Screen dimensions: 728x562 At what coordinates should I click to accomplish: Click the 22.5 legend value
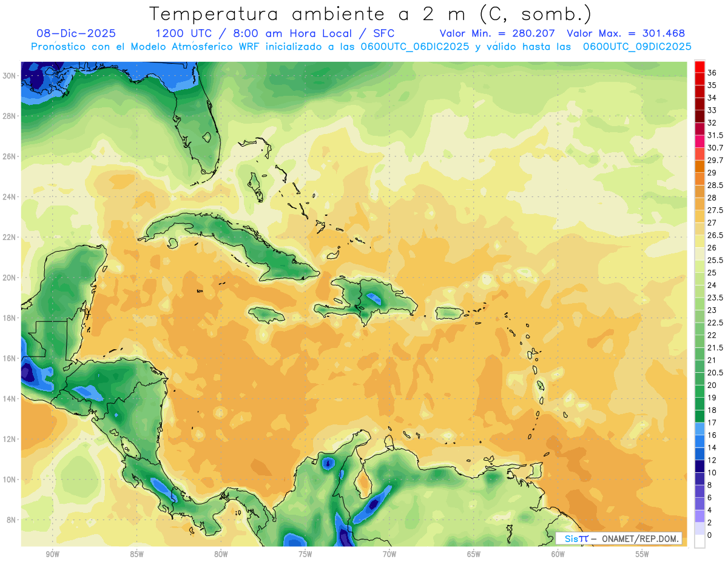(716, 323)
